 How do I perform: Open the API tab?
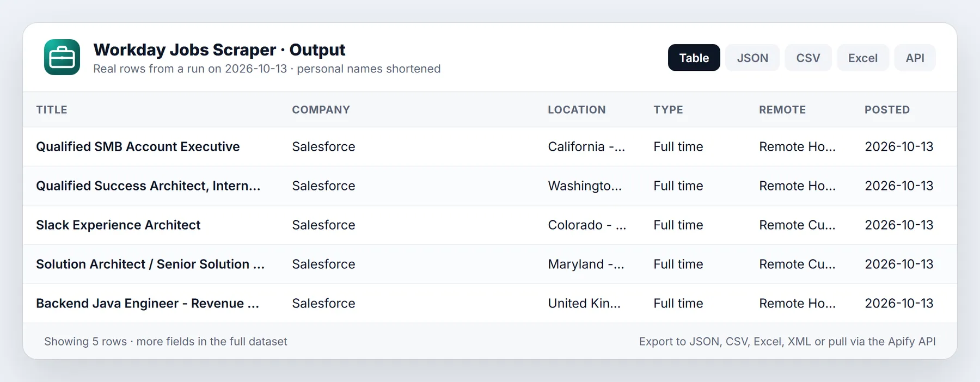click(x=915, y=58)
